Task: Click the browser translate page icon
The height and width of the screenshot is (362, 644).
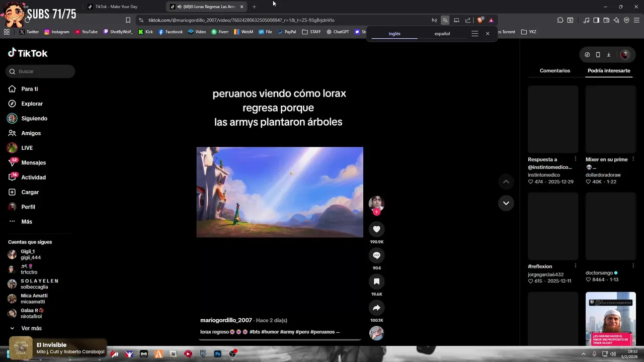Action: coord(445,20)
